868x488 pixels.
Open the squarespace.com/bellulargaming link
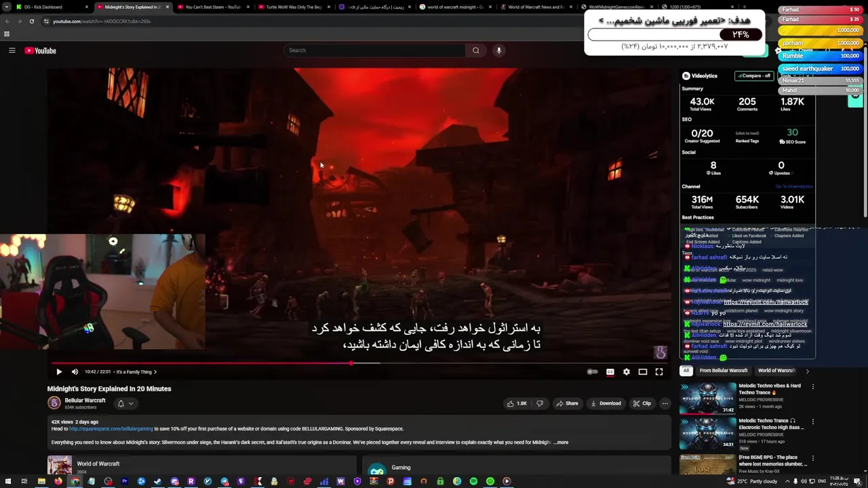pyautogui.click(x=111, y=428)
